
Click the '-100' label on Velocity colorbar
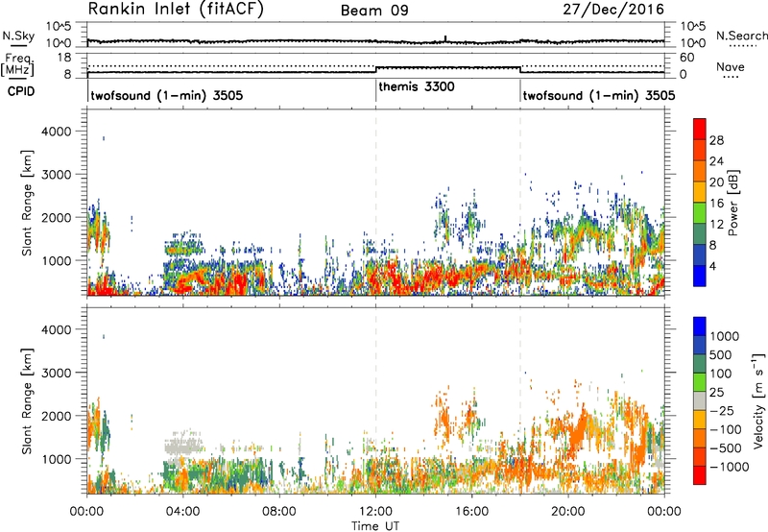click(x=724, y=429)
